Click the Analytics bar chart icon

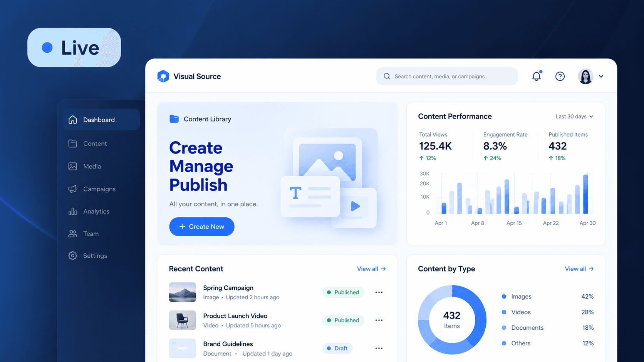click(73, 211)
